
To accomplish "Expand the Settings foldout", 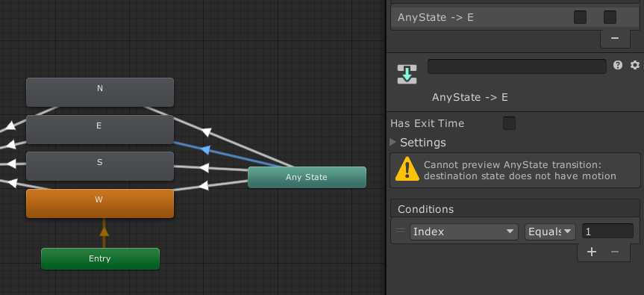I will (393, 142).
